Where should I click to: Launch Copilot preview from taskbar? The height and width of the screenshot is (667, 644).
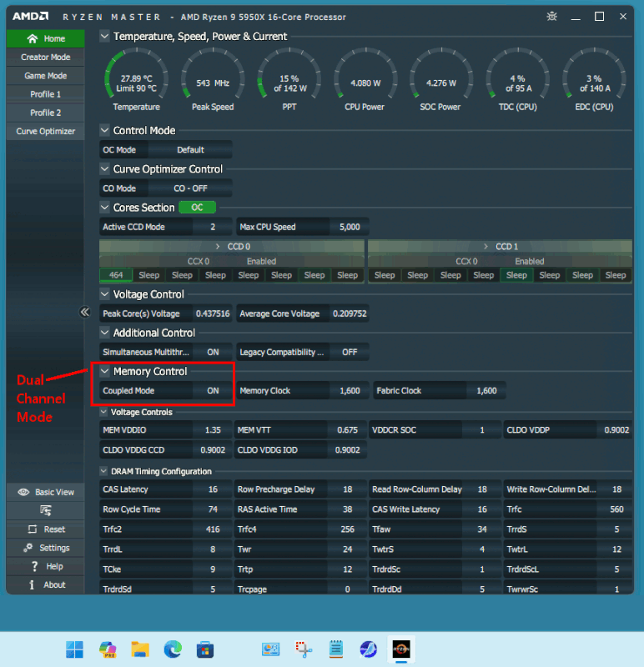[x=108, y=649]
